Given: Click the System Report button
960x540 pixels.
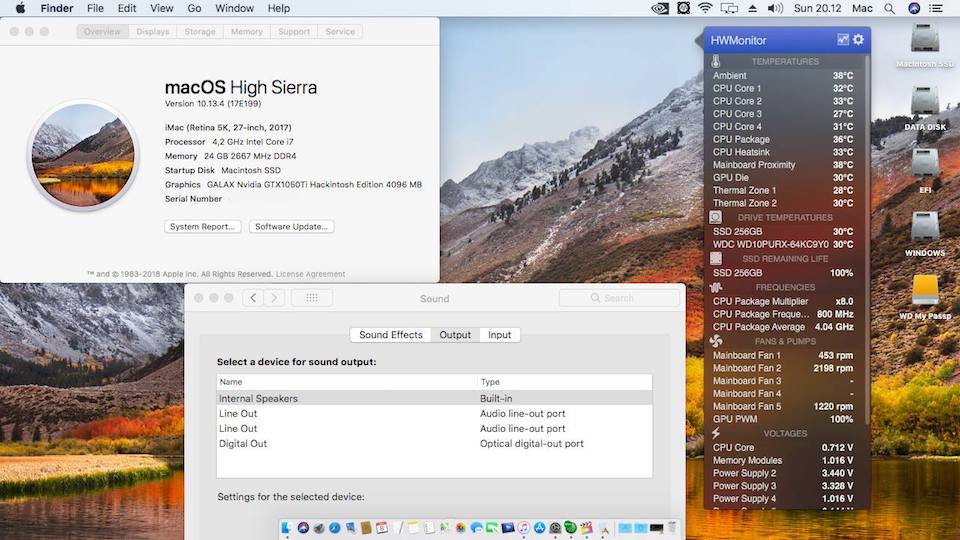Looking at the screenshot, I should [x=203, y=227].
